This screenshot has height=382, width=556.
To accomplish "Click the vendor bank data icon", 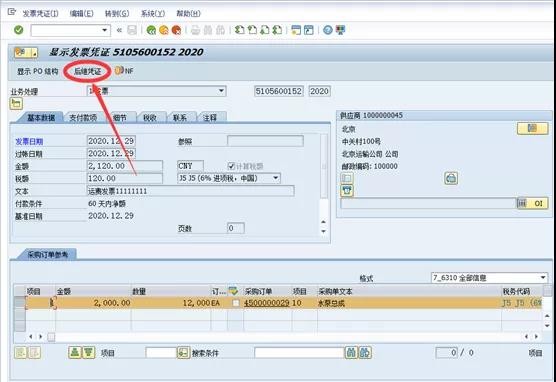I will 451,178.
